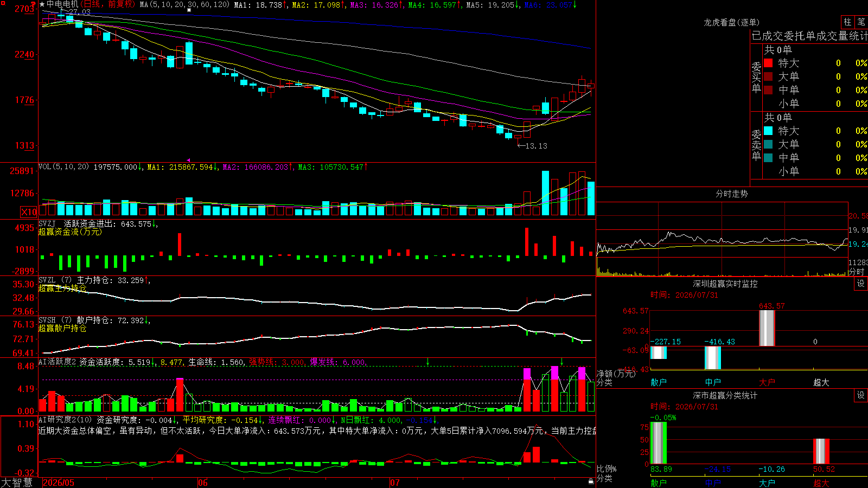Click the 深市超赢分类统计 panel title
The height and width of the screenshot is (488, 868).
point(725,395)
